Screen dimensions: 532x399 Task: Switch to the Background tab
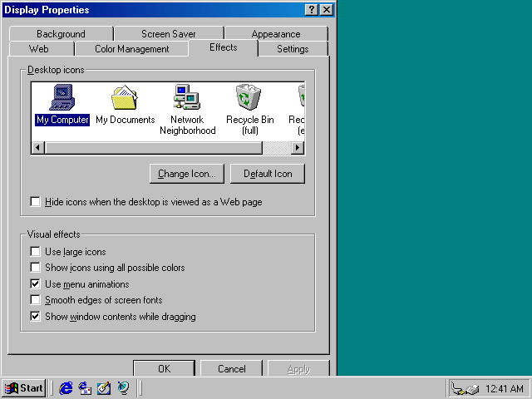(61, 33)
